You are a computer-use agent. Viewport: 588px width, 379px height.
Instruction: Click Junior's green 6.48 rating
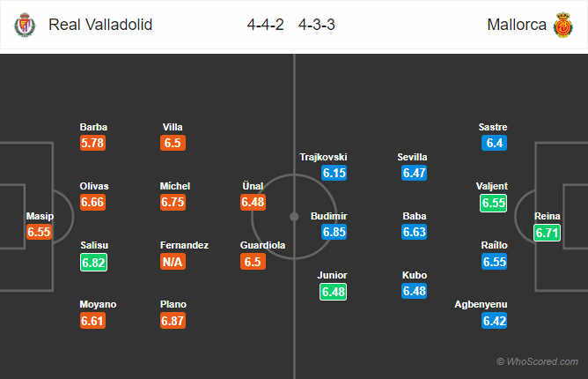coord(335,292)
